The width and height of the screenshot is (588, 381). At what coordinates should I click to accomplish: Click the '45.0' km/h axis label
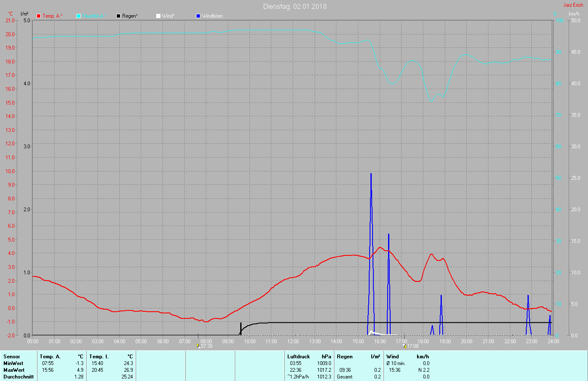575,52
